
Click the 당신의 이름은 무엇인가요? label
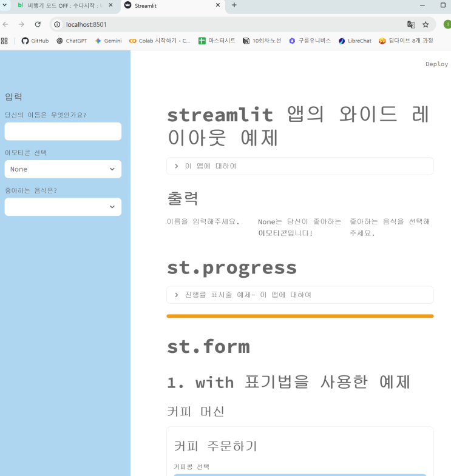46,115
